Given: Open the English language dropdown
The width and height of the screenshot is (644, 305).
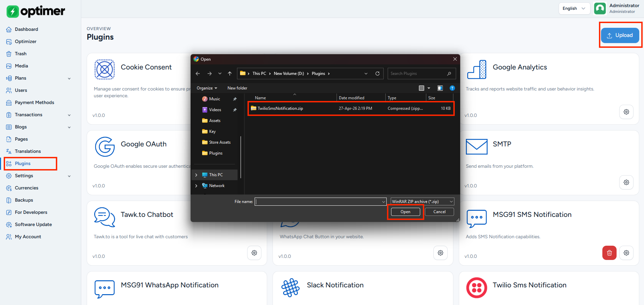Looking at the screenshot, I should pyautogui.click(x=574, y=8).
